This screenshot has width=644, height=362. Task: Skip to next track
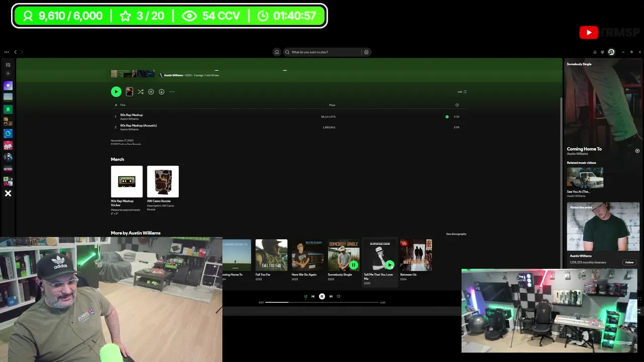click(x=331, y=296)
